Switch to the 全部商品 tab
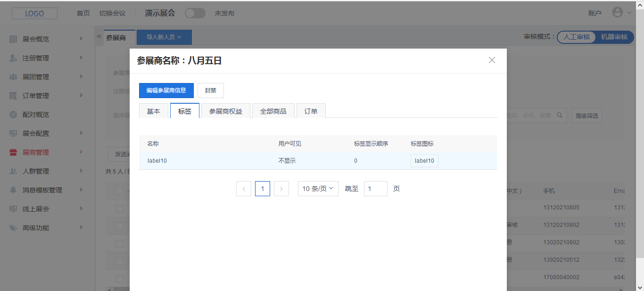 pyautogui.click(x=273, y=111)
